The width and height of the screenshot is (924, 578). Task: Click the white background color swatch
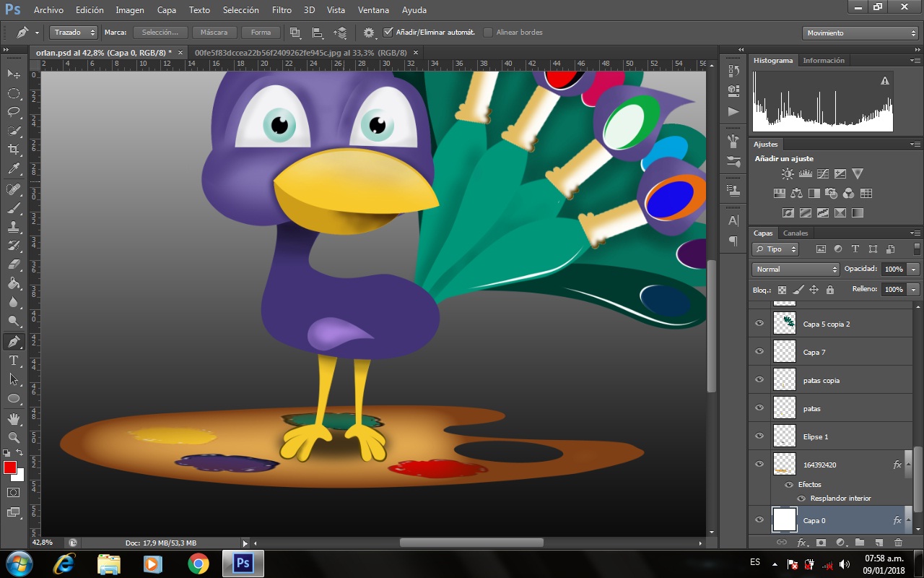coord(20,476)
